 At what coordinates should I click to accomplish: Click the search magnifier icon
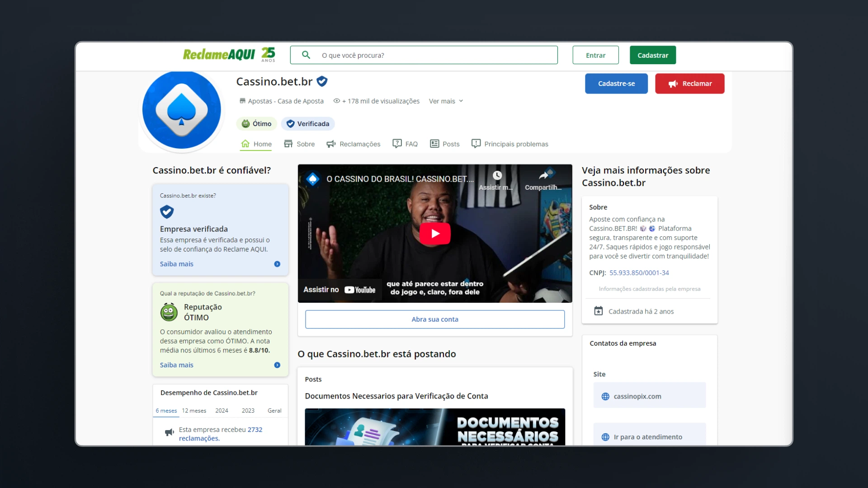(x=307, y=55)
